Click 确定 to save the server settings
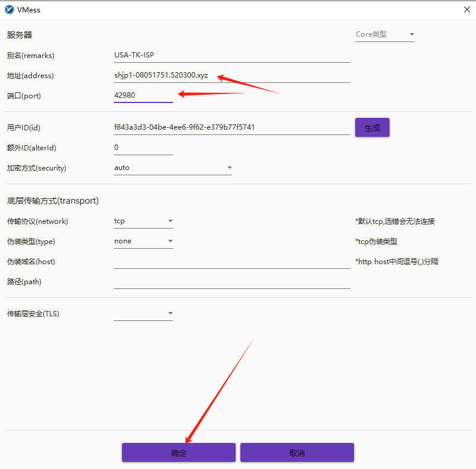The height and width of the screenshot is (469, 476). coord(178,452)
